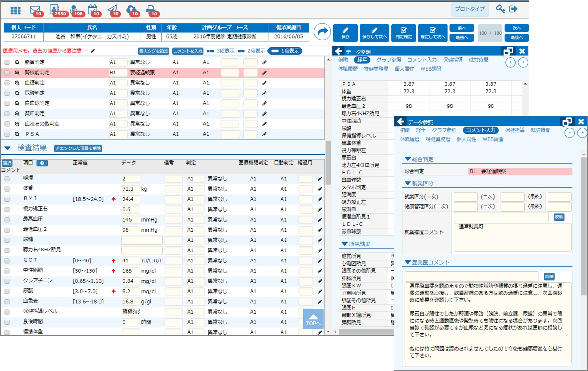Click the TOPへ scroll button
Image resolution: width=588 pixels, height=371 pixels.
[313, 319]
